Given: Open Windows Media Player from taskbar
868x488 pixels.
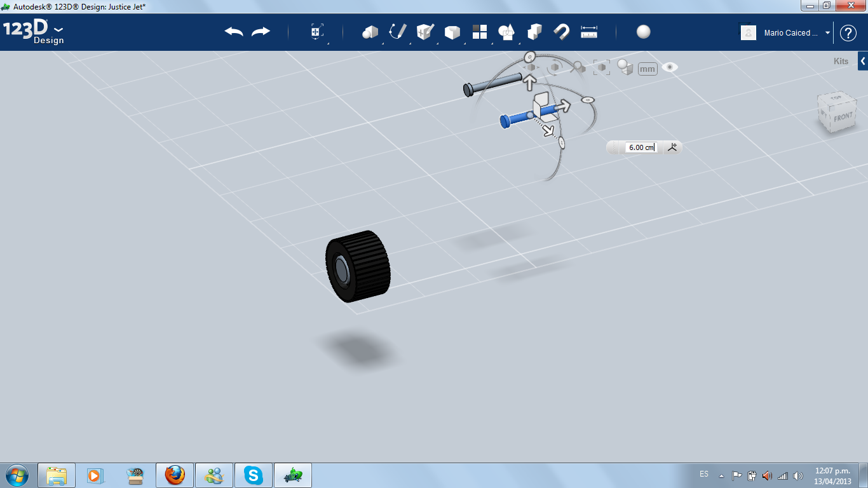Looking at the screenshot, I should tap(95, 475).
